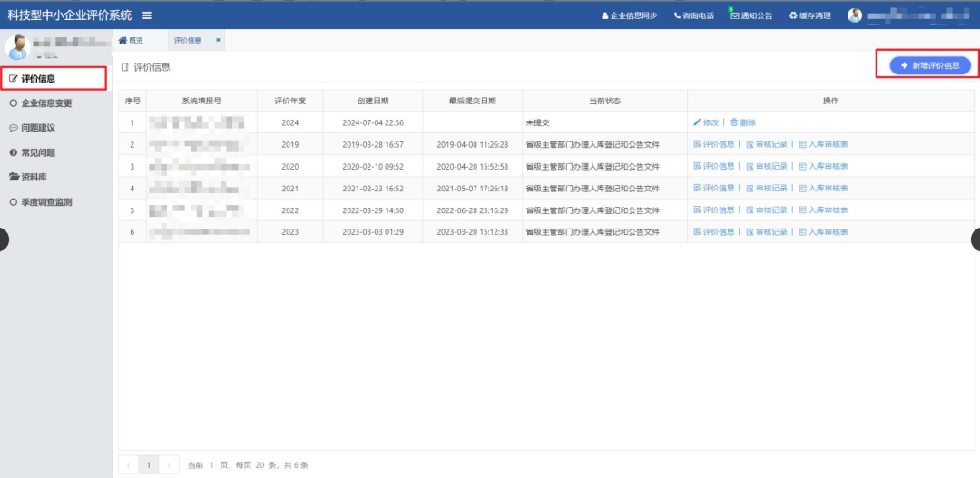Open 评价信息 link for 2022 row
Image resolution: width=980 pixels, height=478 pixels.
click(x=714, y=210)
